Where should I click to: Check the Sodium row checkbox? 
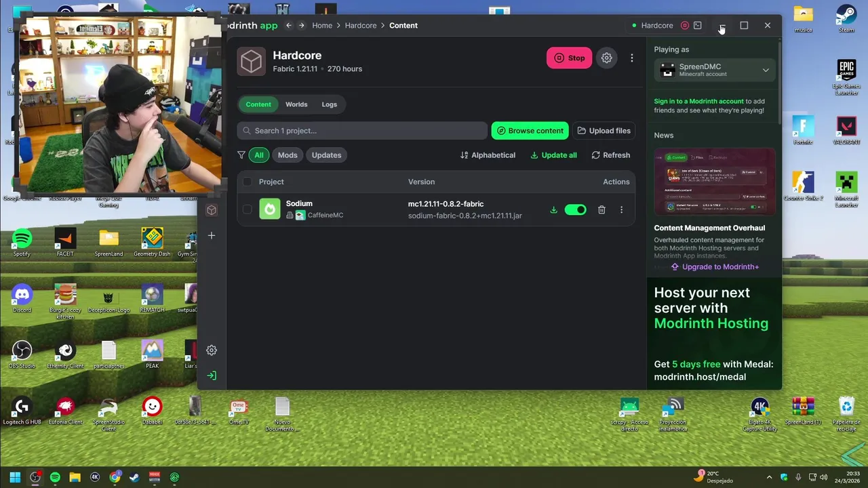pos(247,209)
